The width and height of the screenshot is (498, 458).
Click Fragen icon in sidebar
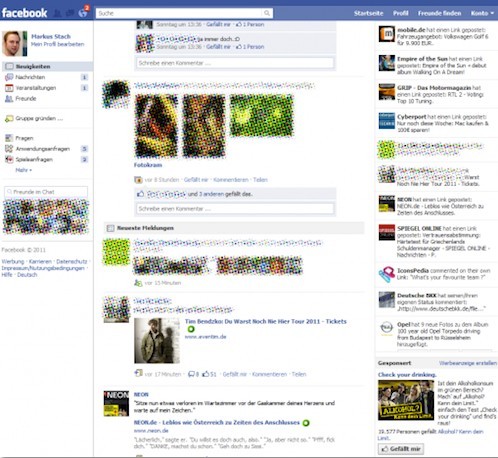coord(9,138)
